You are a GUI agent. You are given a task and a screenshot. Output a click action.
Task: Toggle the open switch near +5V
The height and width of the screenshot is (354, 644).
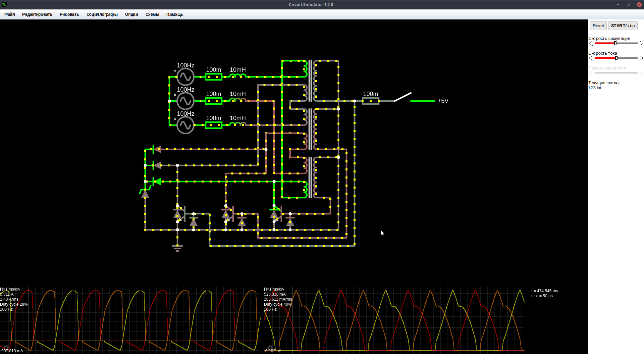tap(403, 97)
